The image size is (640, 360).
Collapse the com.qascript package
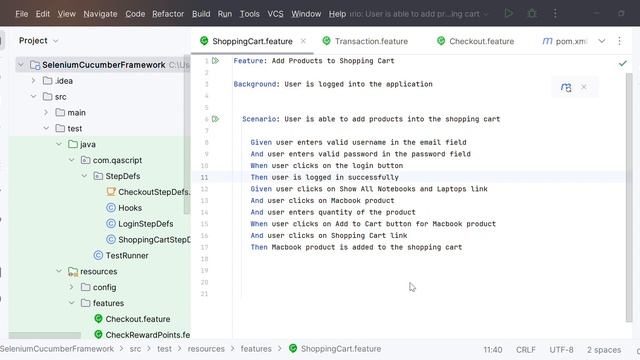71,160
